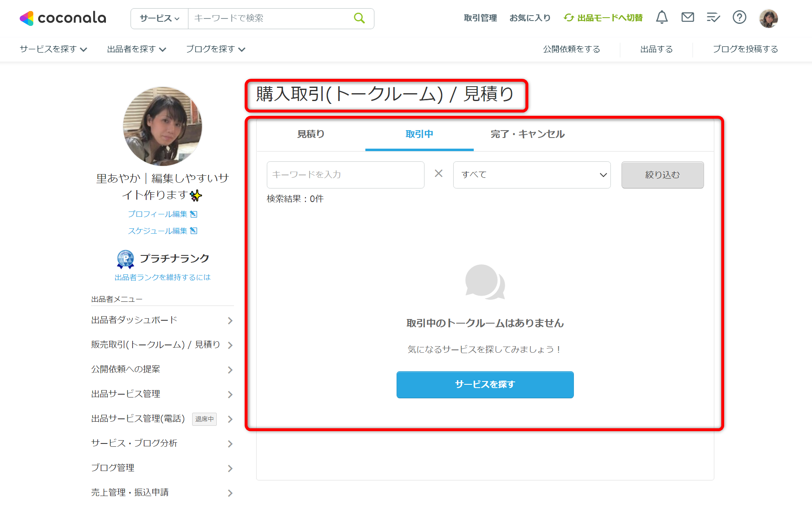
Task: Click the 退席中 status badge
Action: tap(204, 419)
